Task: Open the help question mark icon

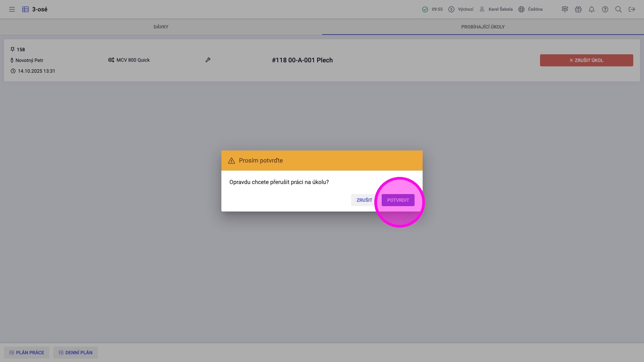Action: point(605,9)
